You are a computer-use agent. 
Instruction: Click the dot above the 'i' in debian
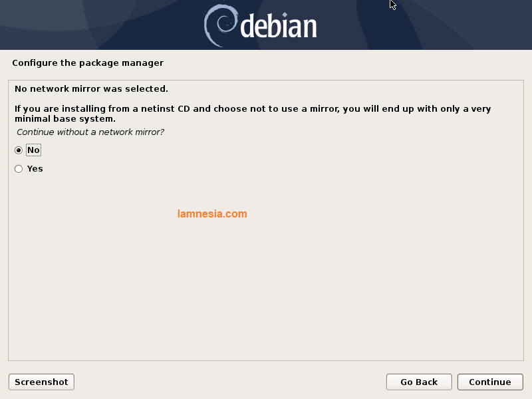tap(285, 15)
